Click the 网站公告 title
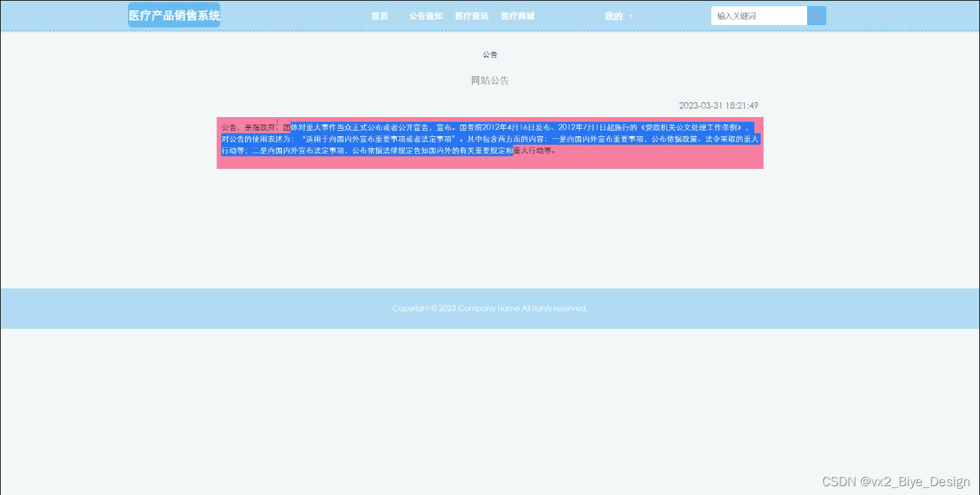Viewport: 980px width, 495px height. point(490,80)
